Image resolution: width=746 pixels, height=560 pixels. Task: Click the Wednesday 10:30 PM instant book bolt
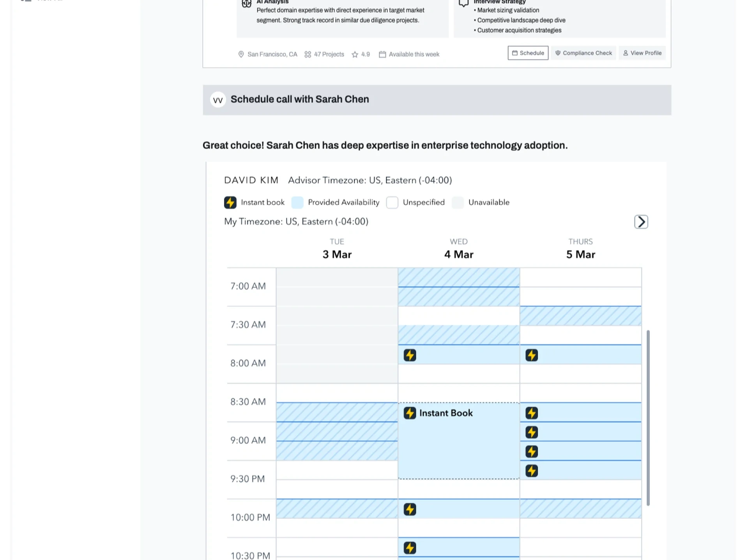pos(410,548)
